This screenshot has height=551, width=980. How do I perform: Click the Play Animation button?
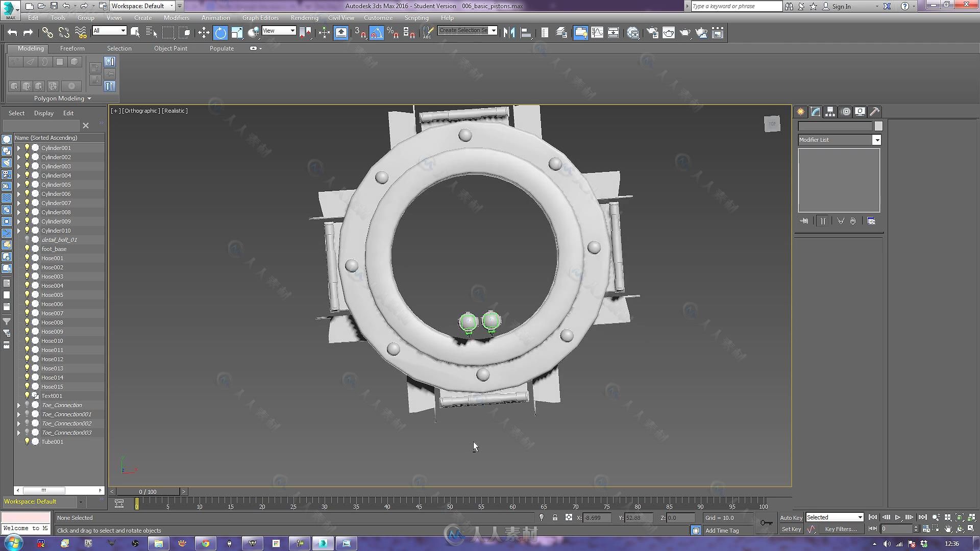[897, 517]
